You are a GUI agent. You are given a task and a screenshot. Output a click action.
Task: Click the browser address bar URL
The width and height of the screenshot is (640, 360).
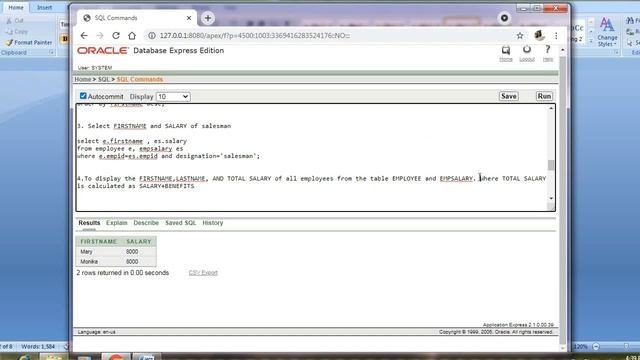[x=255, y=36]
